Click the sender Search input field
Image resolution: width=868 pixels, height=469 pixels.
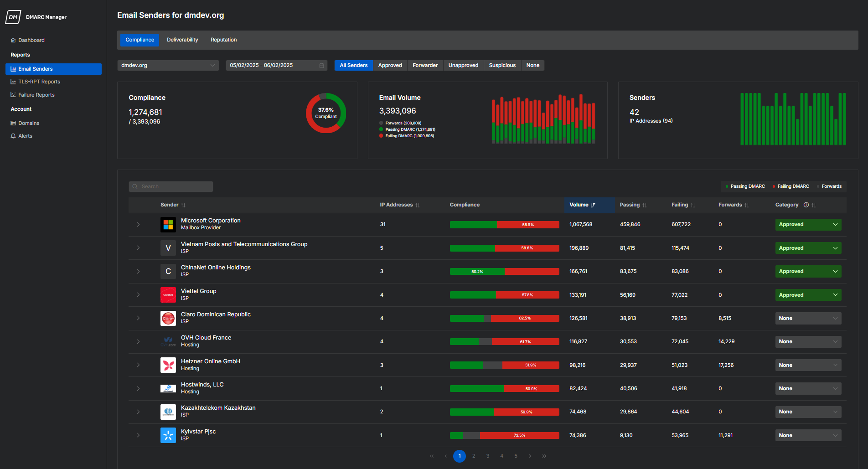click(x=171, y=187)
